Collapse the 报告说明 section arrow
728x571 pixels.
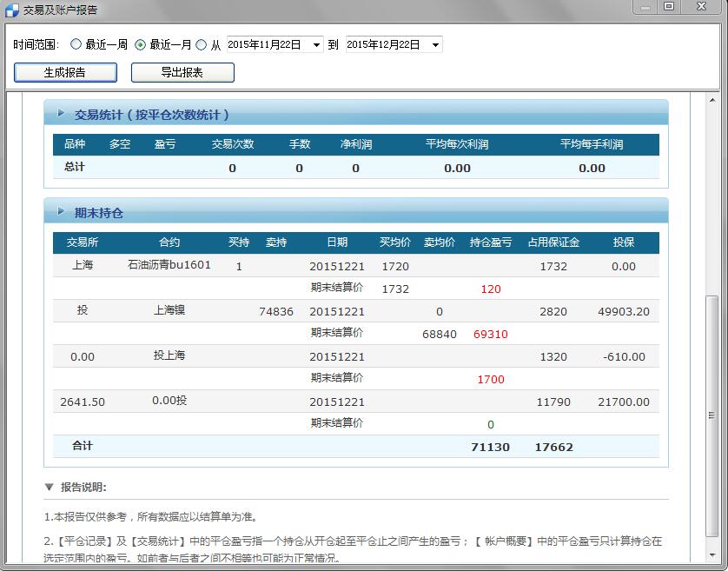pos(50,488)
